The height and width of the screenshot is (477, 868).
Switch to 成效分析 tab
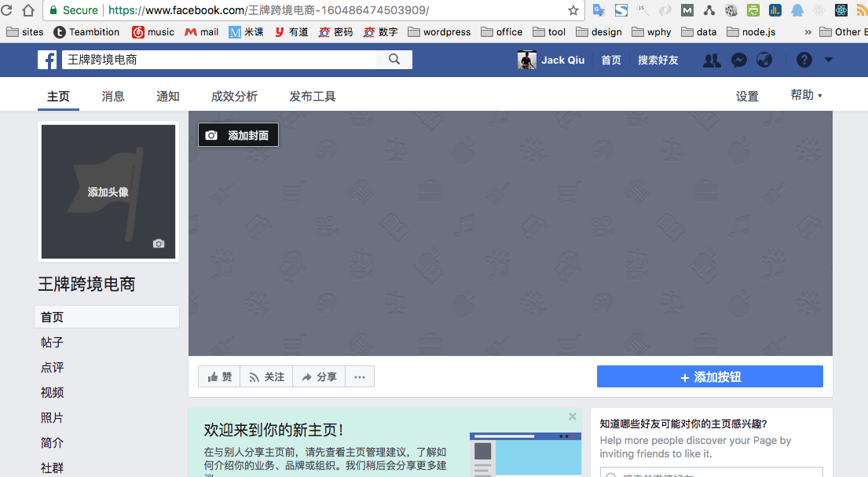coord(234,97)
